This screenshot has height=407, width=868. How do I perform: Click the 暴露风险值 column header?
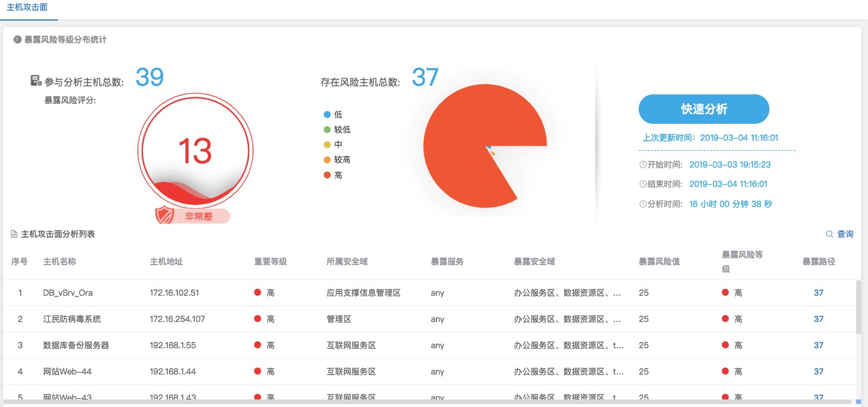[x=659, y=261]
